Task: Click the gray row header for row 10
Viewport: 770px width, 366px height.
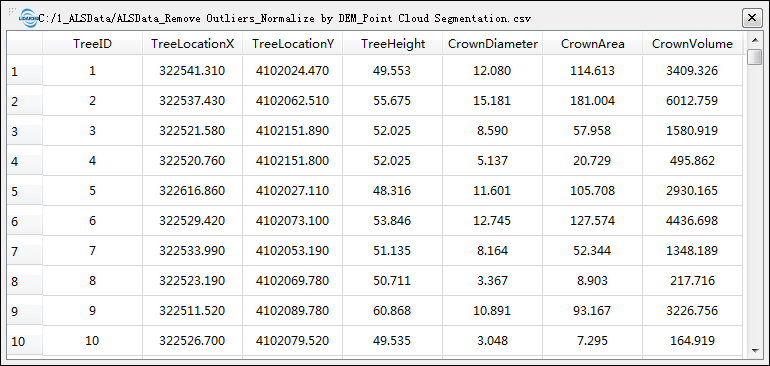Action: click(25, 341)
